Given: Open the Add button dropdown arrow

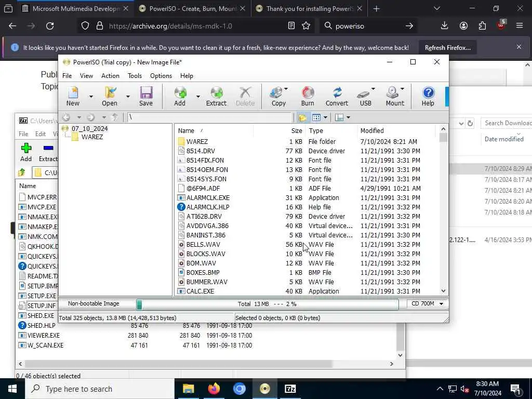Looking at the screenshot, I should click(198, 97).
